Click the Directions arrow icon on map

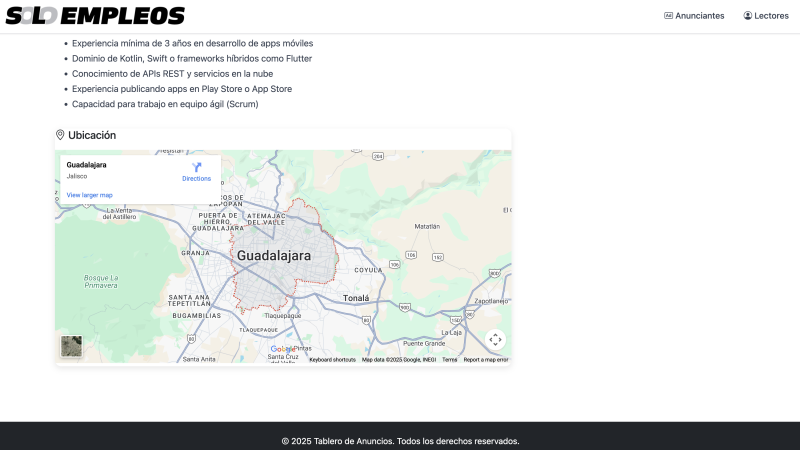coord(196,167)
